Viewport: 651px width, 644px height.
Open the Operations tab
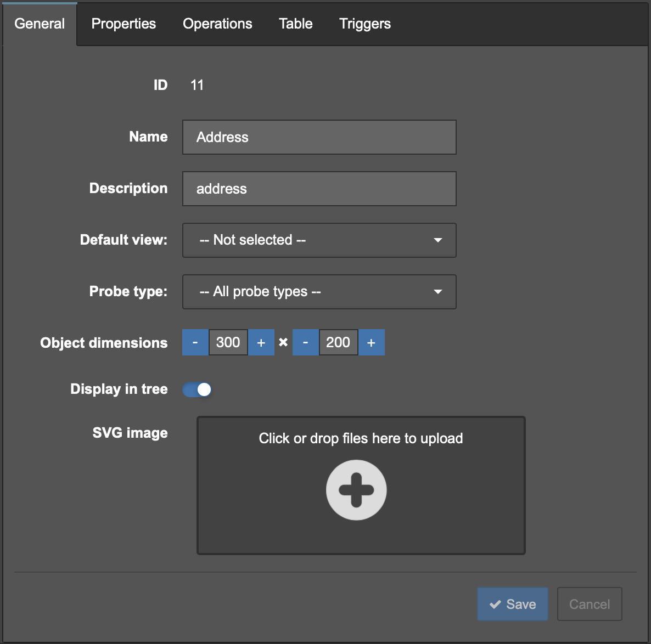click(217, 24)
